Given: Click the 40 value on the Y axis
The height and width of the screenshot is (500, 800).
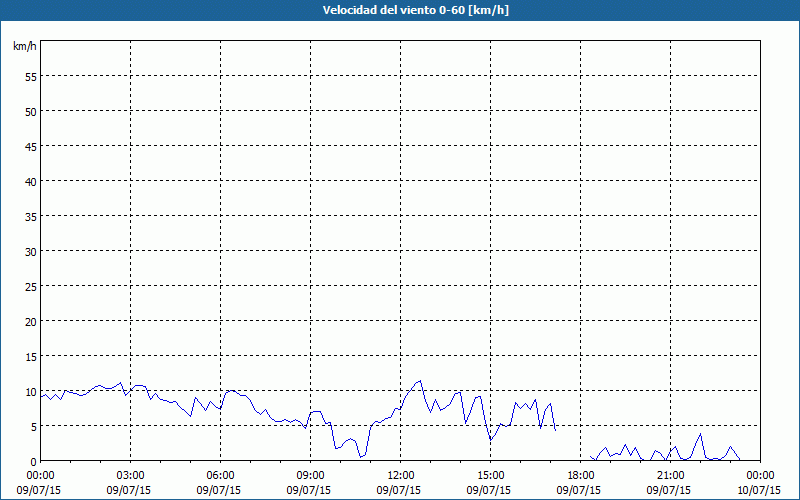Looking at the screenshot, I should [x=31, y=182].
